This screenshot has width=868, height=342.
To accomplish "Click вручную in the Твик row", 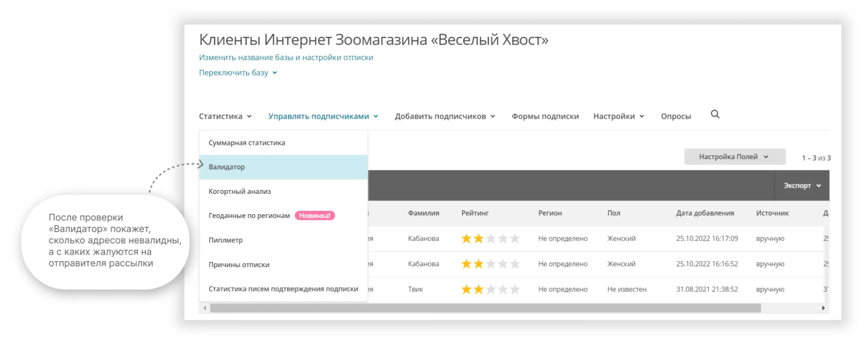I will click(770, 289).
